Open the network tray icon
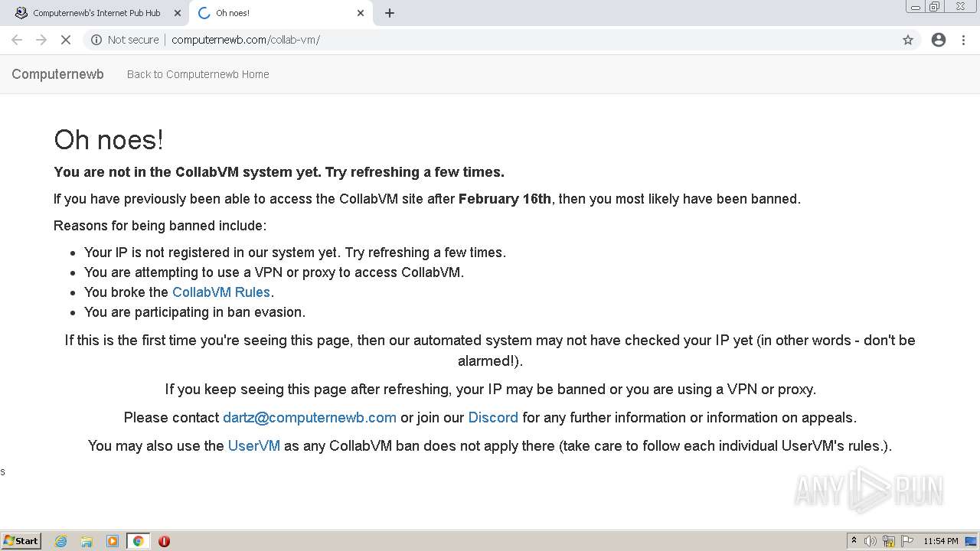Viewport: 980px width, 551px height. (x=889, y=541)
